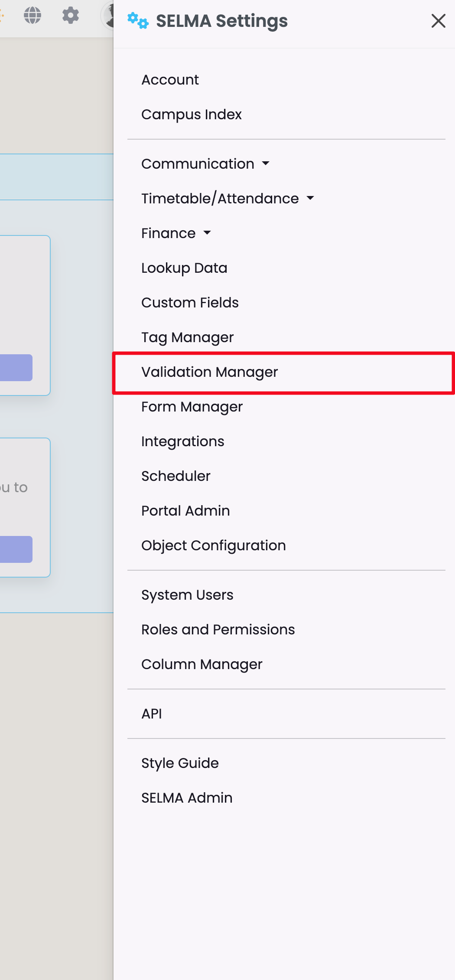The height and width of the screenshot is (980, 455).
Task: Open the Style Guide
Action: tap(180, 763)
